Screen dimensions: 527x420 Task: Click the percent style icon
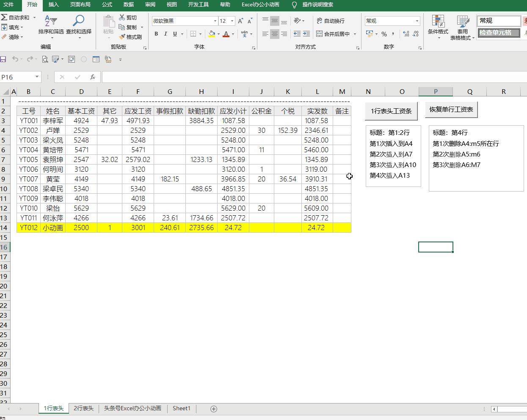point(384,34)
